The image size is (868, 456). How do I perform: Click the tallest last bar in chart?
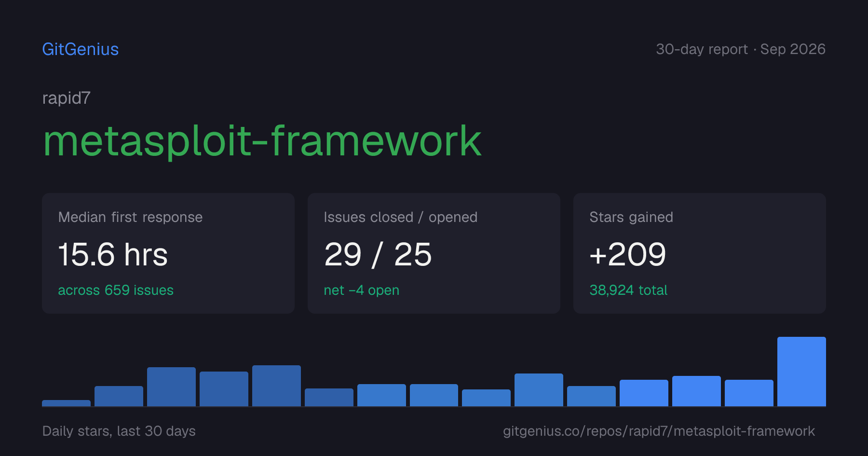coord(801,372)
